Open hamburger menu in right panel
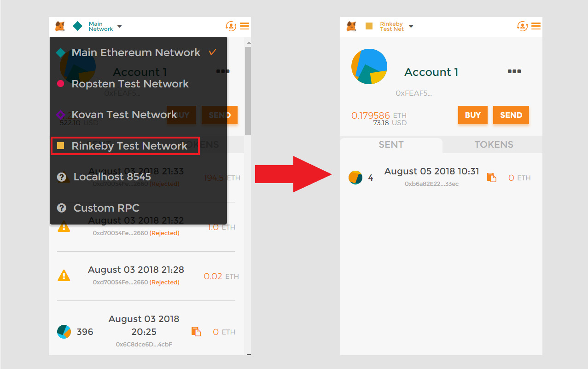Viewport: 588px width, 369px height. coord(536,26)
